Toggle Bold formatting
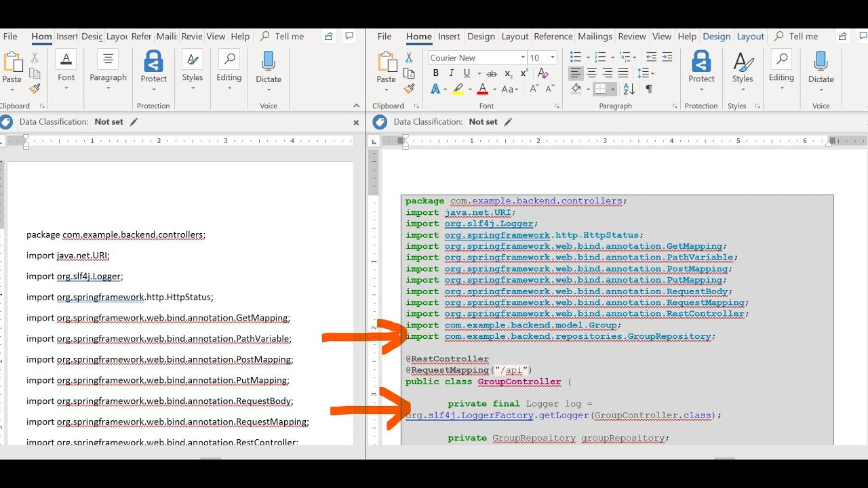 coord(435,73)
